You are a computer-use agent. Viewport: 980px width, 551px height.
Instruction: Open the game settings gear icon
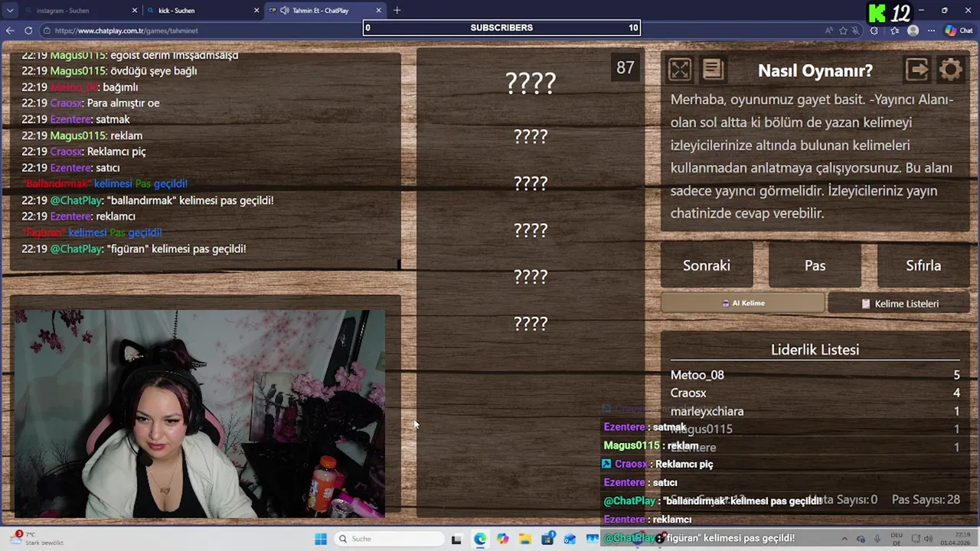[951, 70]
